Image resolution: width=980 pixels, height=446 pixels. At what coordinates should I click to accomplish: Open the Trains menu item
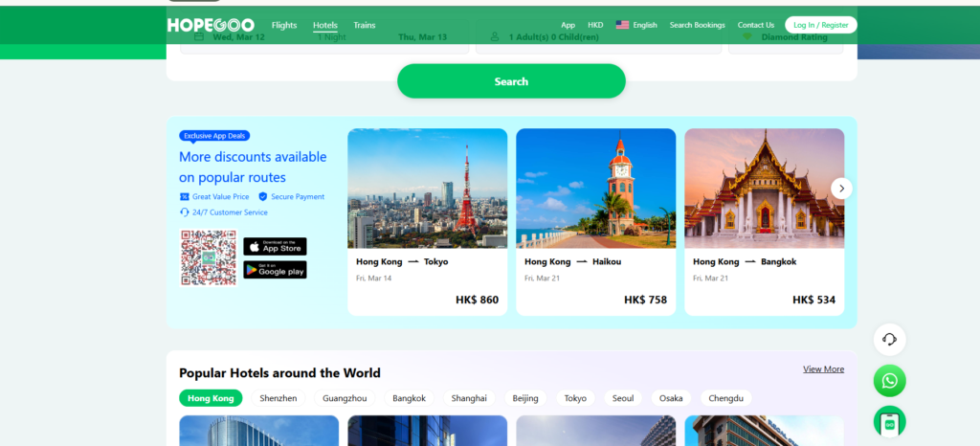coord(364,25)
